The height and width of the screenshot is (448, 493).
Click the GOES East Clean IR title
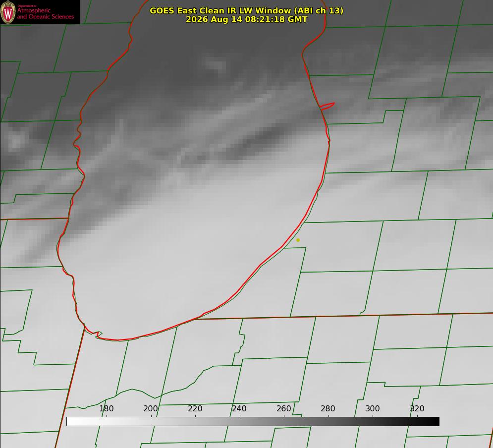(247, 10)
